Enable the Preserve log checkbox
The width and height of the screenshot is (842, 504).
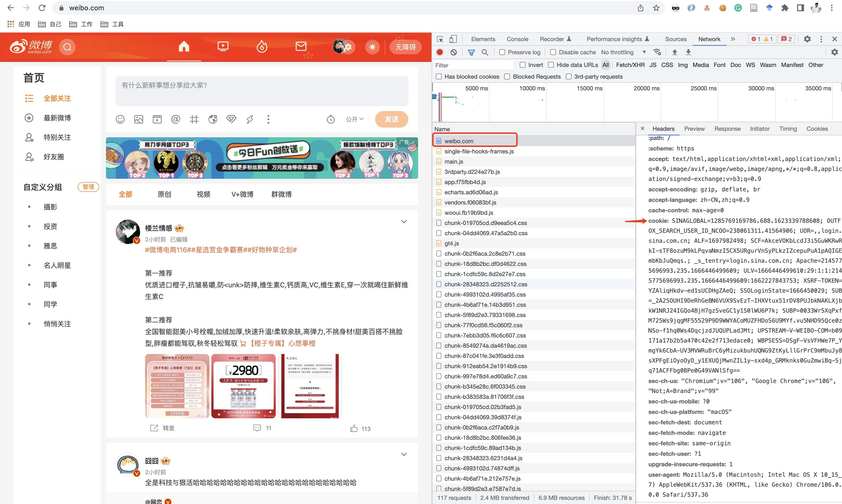pyautogui.click(x=502, y=52)
